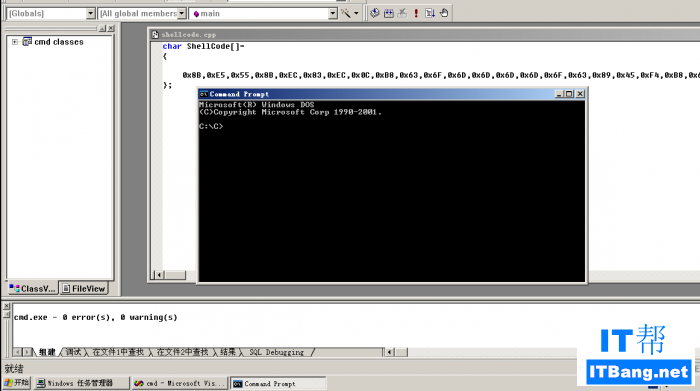Click the hand Insert Breakpoint icon

[444, 13]
